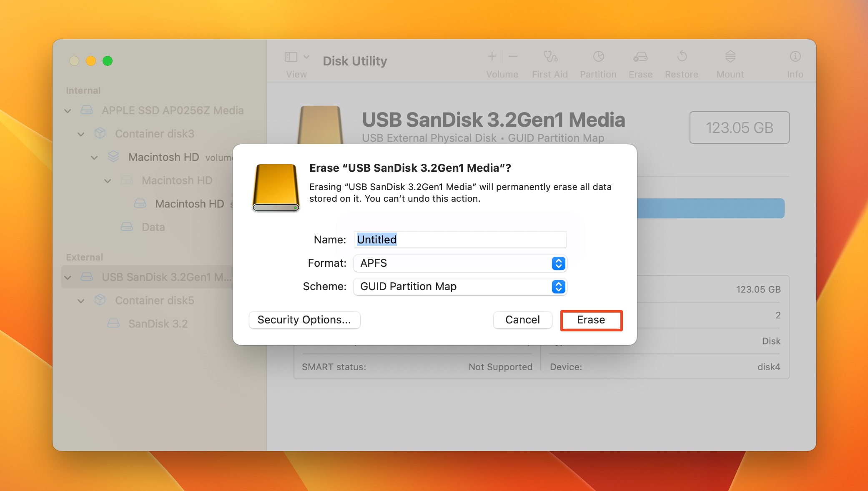This screenshot has width=868, height=491.
Task: Collapse Container disk5 chevron
Action: (81, 301)
